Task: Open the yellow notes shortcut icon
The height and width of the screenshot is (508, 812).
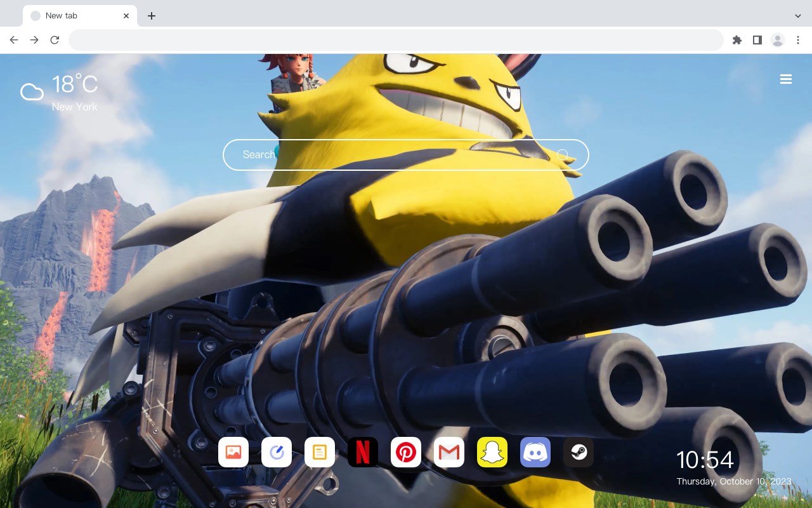Action: [320, 452]
